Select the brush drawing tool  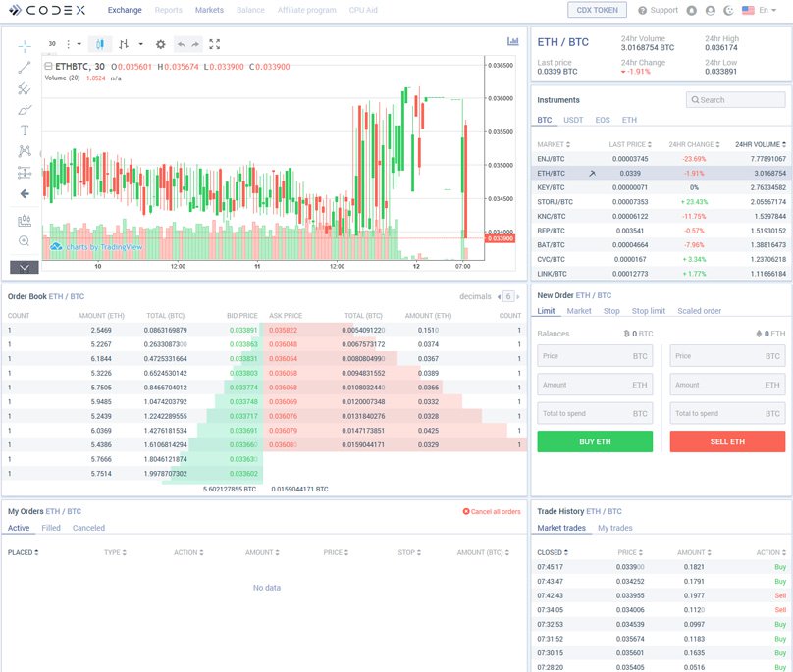pos(24,110)
